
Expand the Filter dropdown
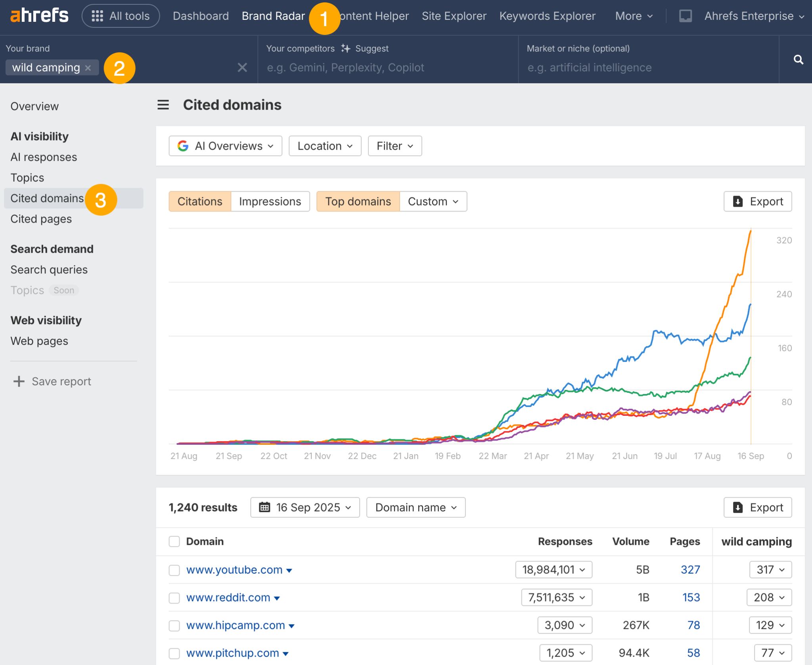pos(394,146)
